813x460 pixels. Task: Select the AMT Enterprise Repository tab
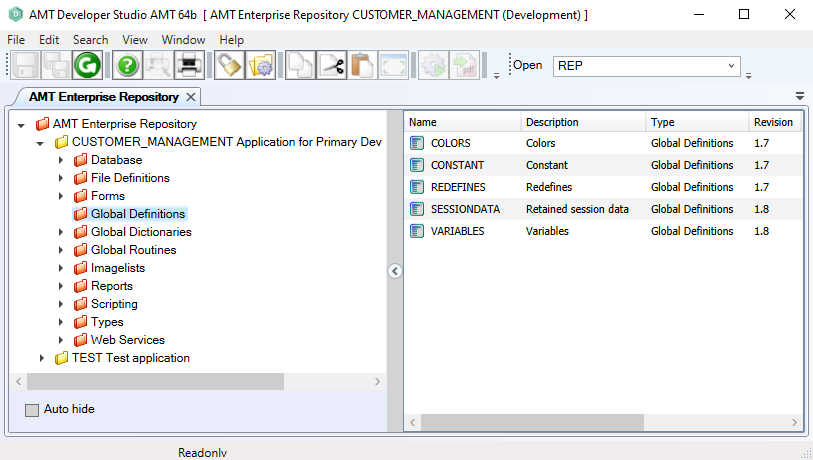tap(104, 97)
